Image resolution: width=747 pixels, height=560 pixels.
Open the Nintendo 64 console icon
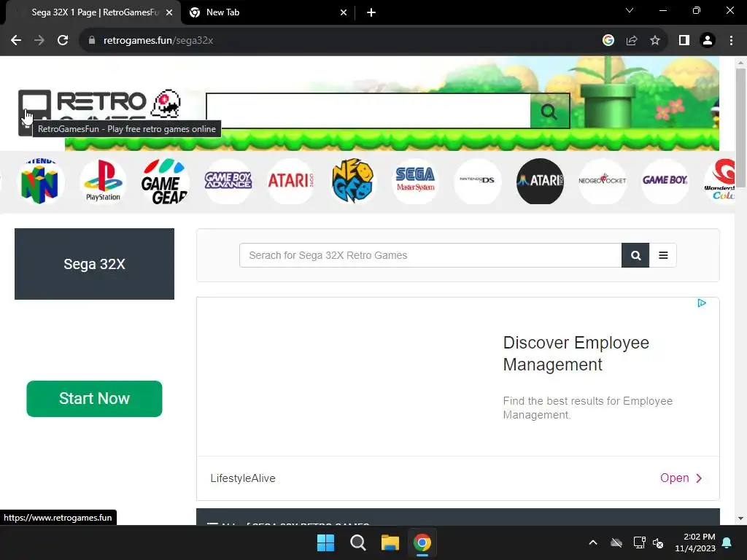pyautogui.click(x=40, y=182)
